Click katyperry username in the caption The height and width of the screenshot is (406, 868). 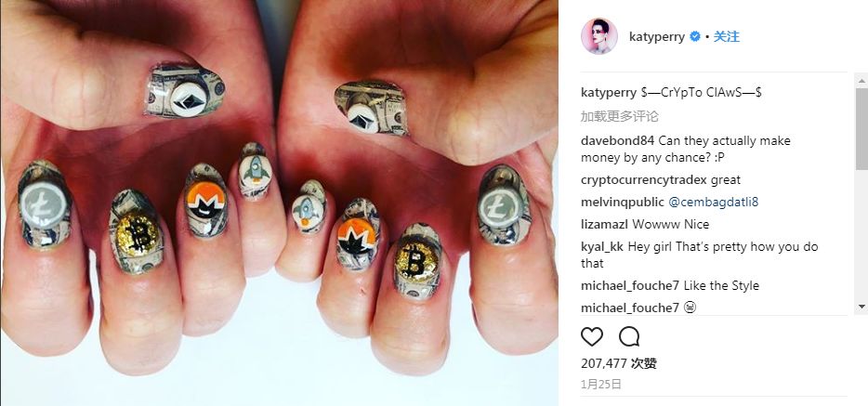pos(609,92)
